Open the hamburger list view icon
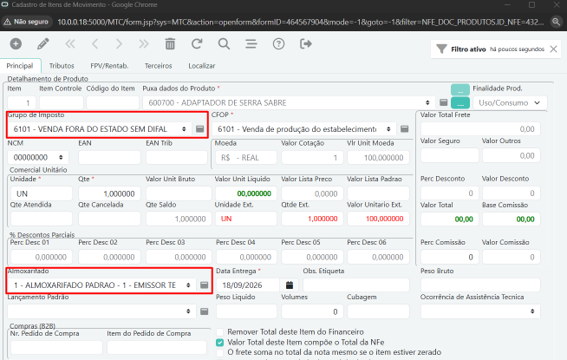This screenshot has height=360, width=567. click(x=251, y=44)
